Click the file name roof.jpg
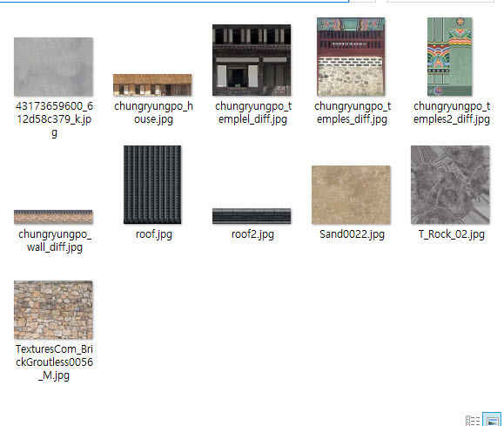 (154, 234)
